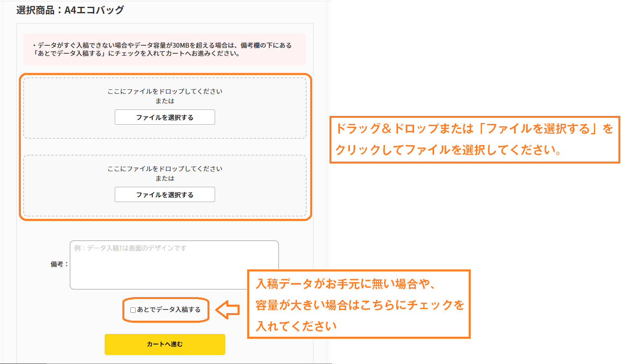Click the pink notice about 30MB data limit
The image size is (626, 364).
click(x=165, y=49)
